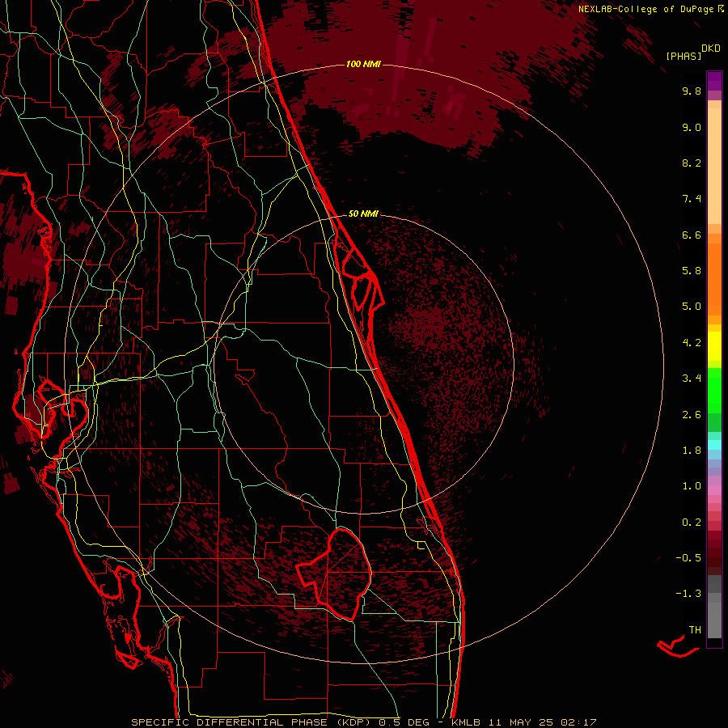The height and width of the screenshot is (728, 728).
Task: Click the 3.4 legend value
Action: click(x=692, y=379)
